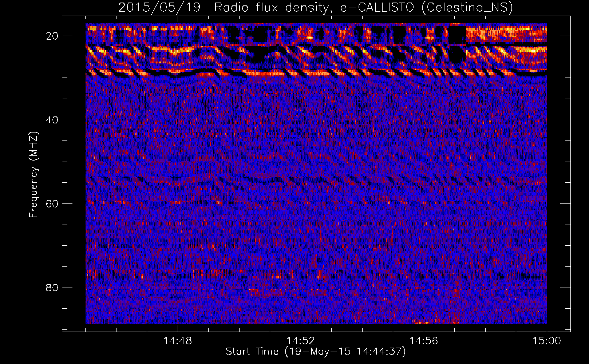
Task: Click the 40 MHz frequency tick label
Action: click(52, 120)
